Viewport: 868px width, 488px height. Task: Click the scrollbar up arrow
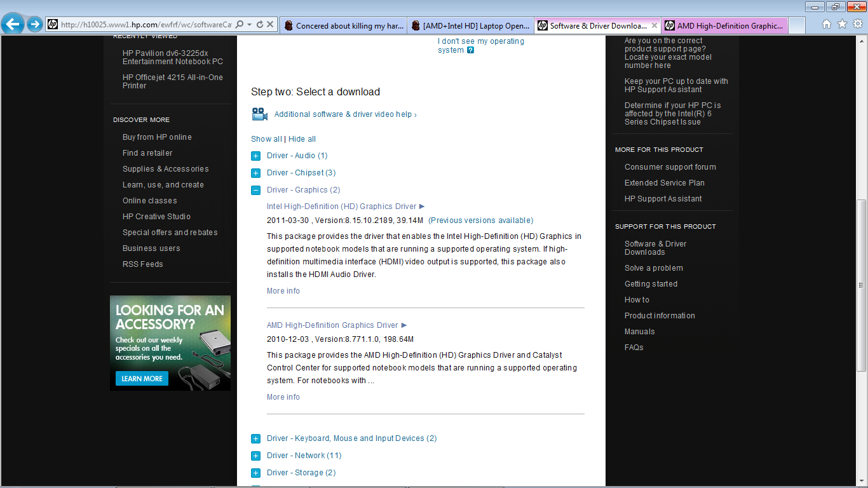pos(862,42)
